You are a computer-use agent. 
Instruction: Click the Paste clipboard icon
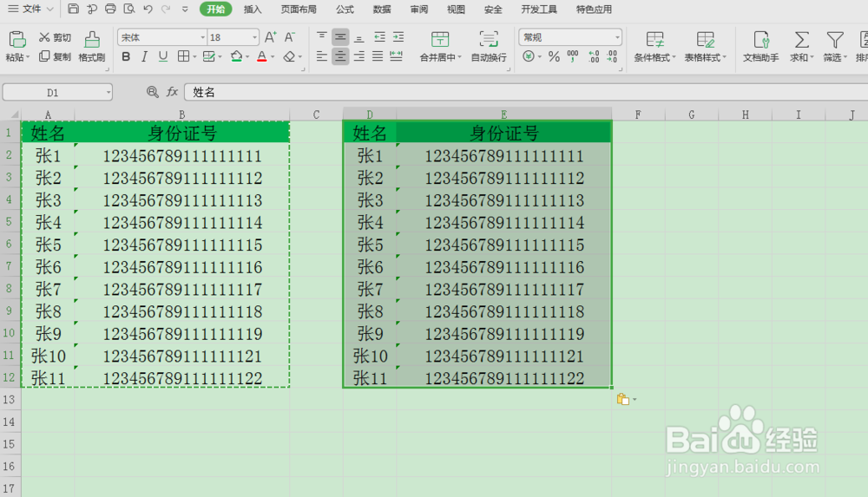coord(16,39)
